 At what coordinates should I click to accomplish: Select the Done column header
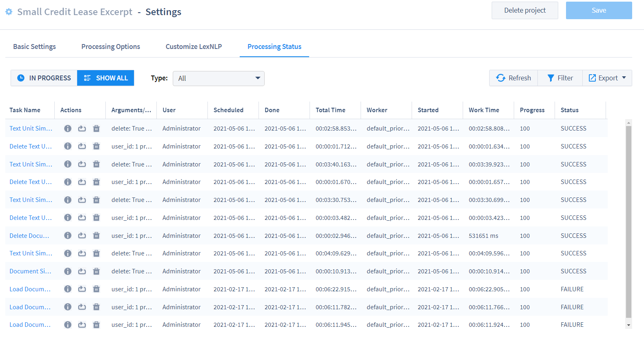(x=272, y=110)
